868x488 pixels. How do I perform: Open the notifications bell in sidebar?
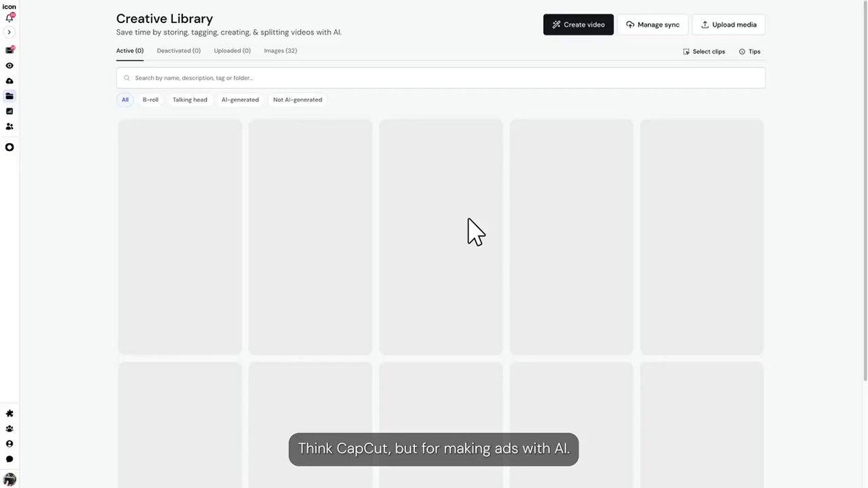[x=9, y=18]
